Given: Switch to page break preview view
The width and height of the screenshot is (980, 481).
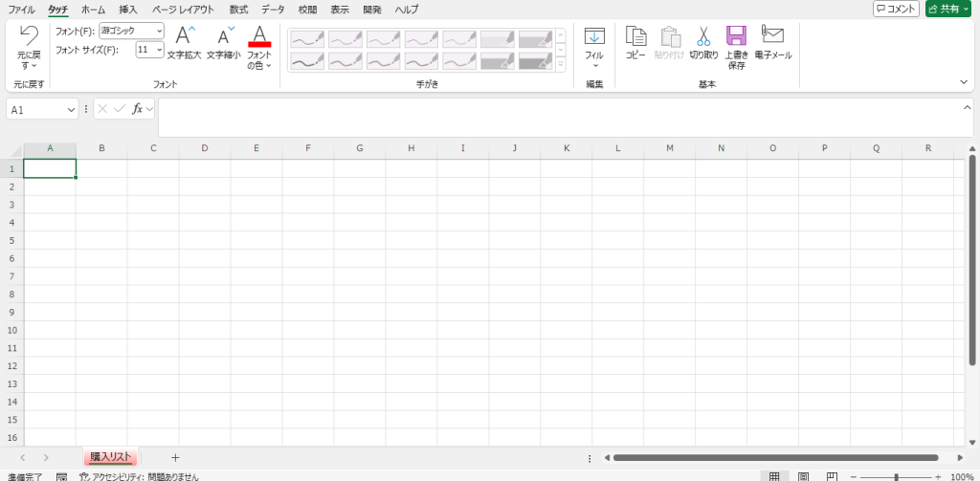Looking at the screenshot, I should coord(833,475).
